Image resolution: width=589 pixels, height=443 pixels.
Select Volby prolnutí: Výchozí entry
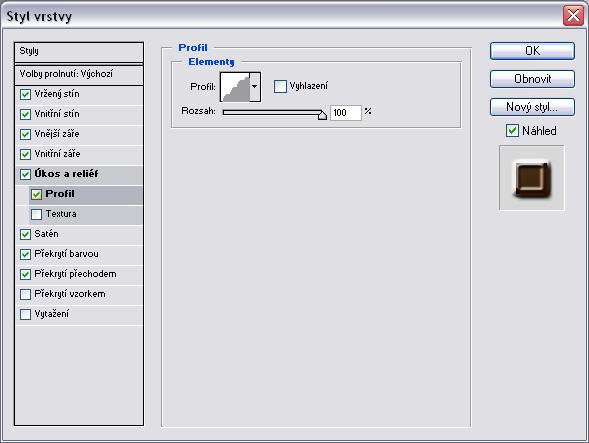coord(79,74)
